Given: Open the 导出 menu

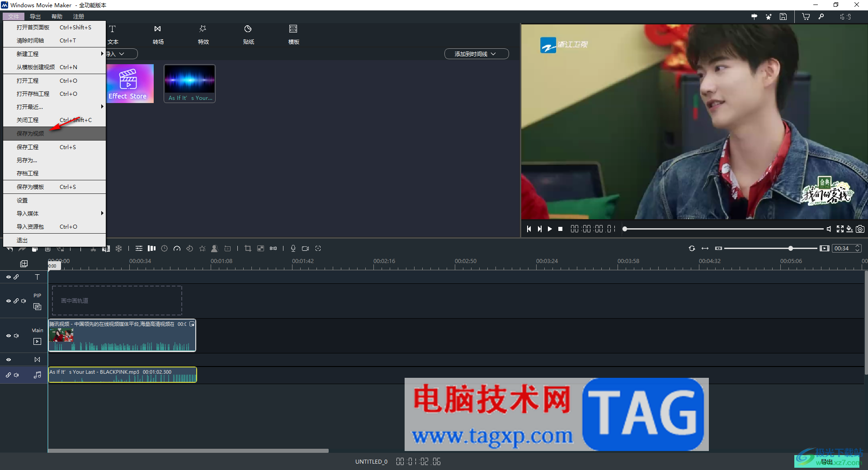Looking at the screenshot, I should 35,17.
